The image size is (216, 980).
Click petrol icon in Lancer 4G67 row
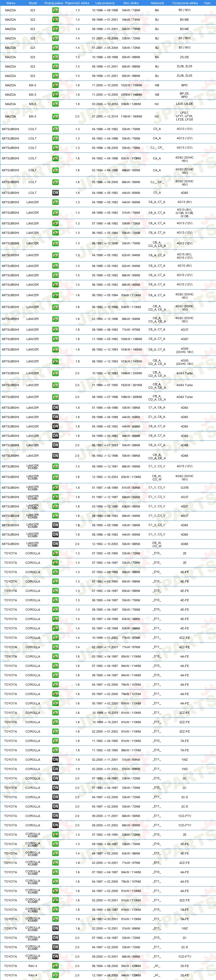tap(55, 339)
